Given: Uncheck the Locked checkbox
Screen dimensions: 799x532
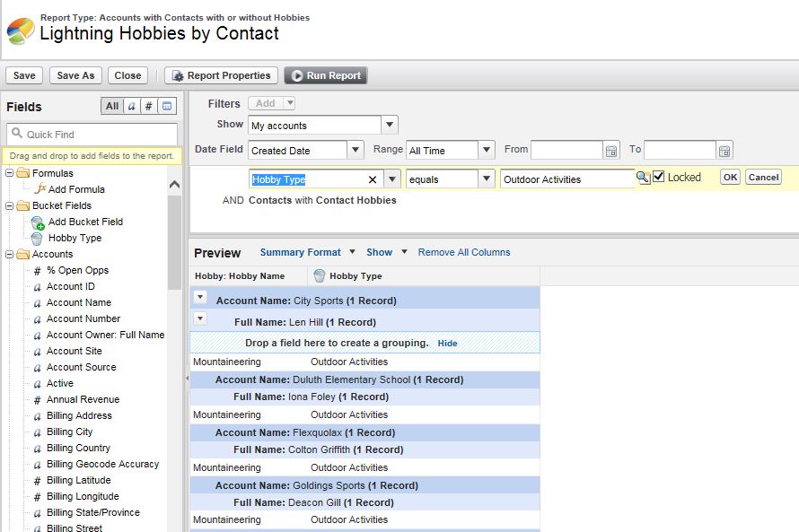Looking at the screenshot, I should [658, 177].
